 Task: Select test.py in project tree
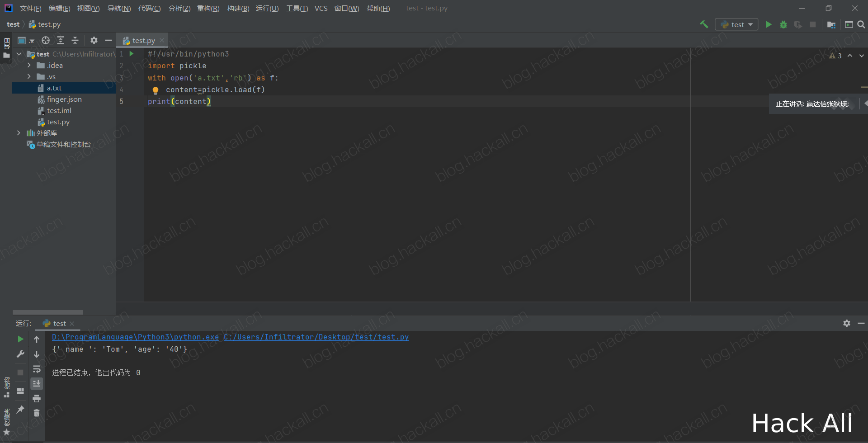pyautogui.click(x=64, y=122)
